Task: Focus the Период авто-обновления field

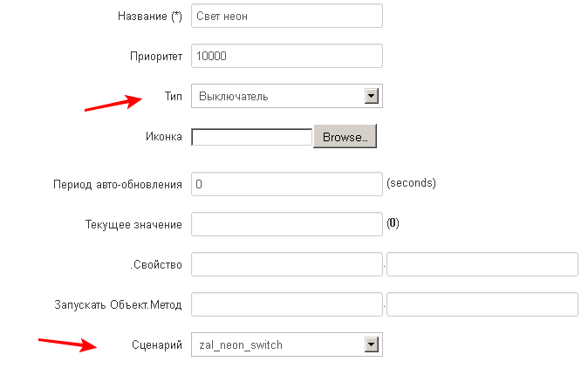Action: tap(287, 184)
